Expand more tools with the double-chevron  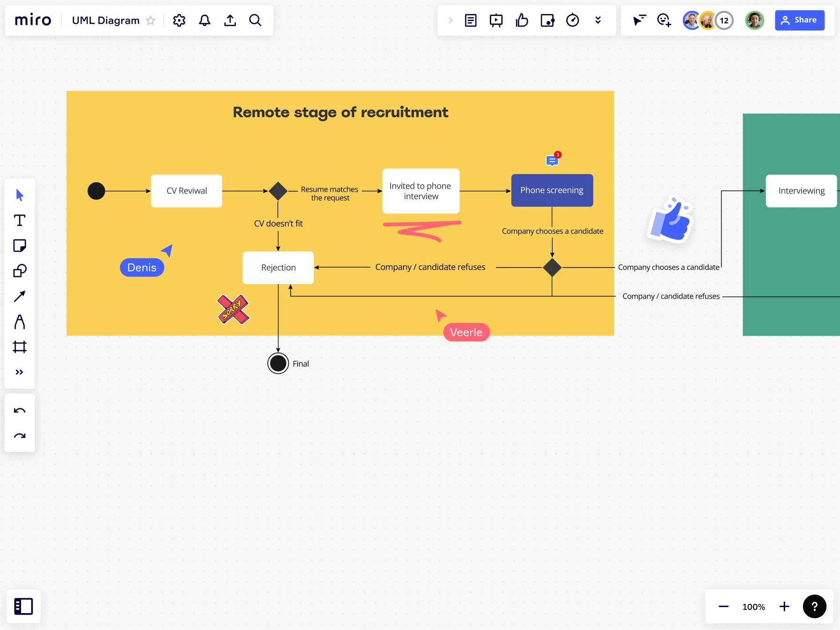pos(20,372)
